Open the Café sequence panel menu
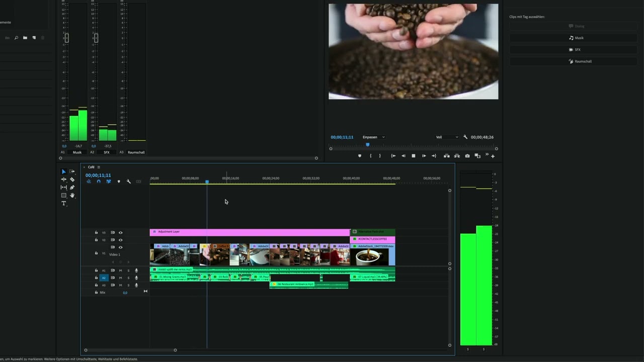Screen dimensions: 644x362 coord(99,167)
